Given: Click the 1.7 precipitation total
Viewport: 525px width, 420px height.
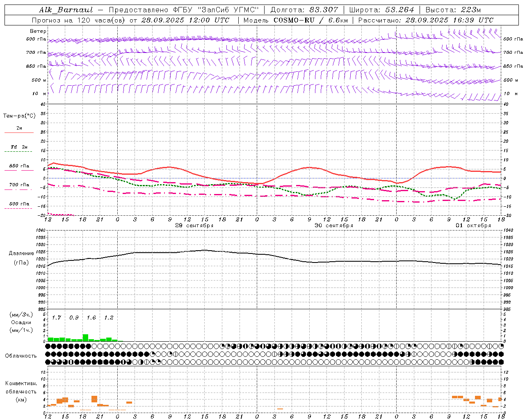Looking at the screenshot, I should 56,317.
